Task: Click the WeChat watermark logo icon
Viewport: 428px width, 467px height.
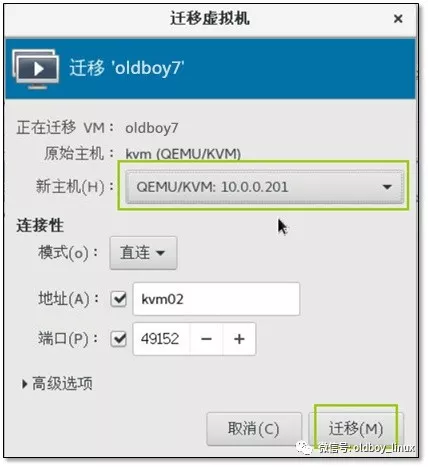Action: click(x=304, y=448)
